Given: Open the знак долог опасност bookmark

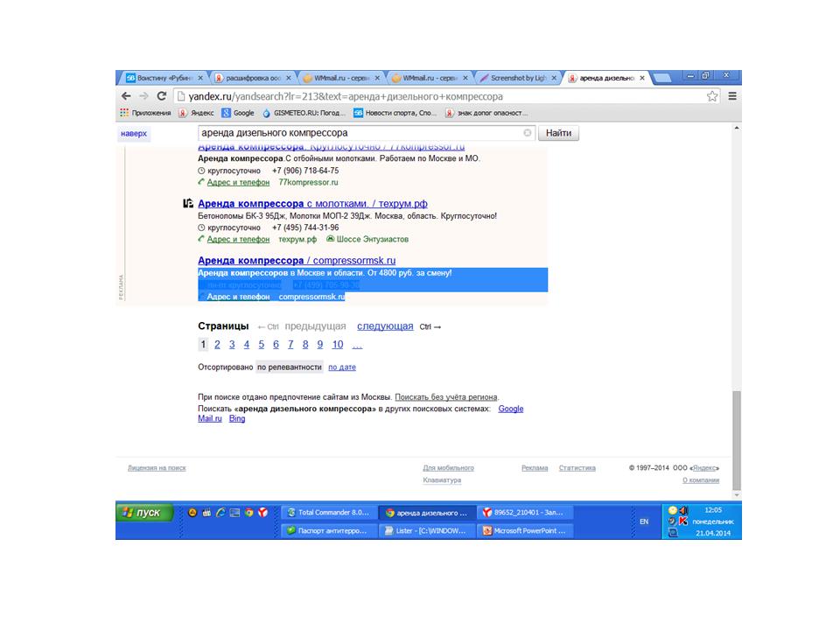Looking at the screenshot, I should point(486,113).
